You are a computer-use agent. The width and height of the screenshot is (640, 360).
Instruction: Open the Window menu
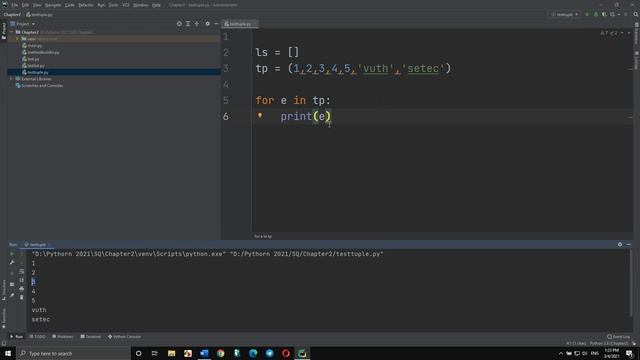pyautogui.click(x=141, y=5)
